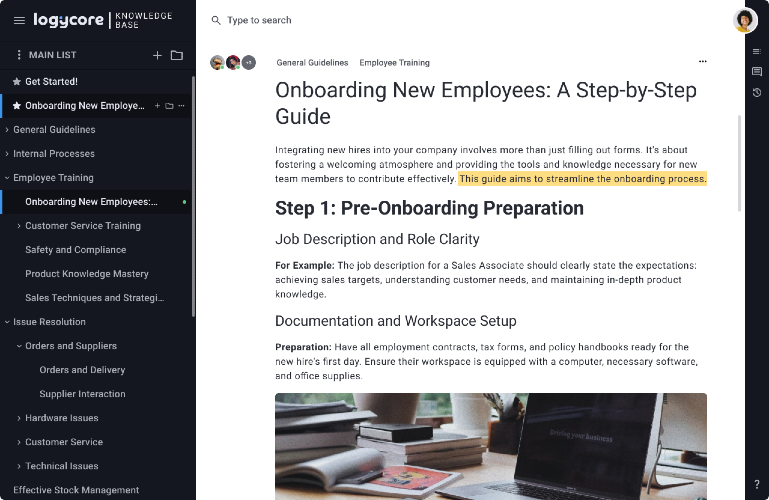Click the search magnifier icon
The image size is (769, 500).
pyautogui.click(x=216, y=20)
